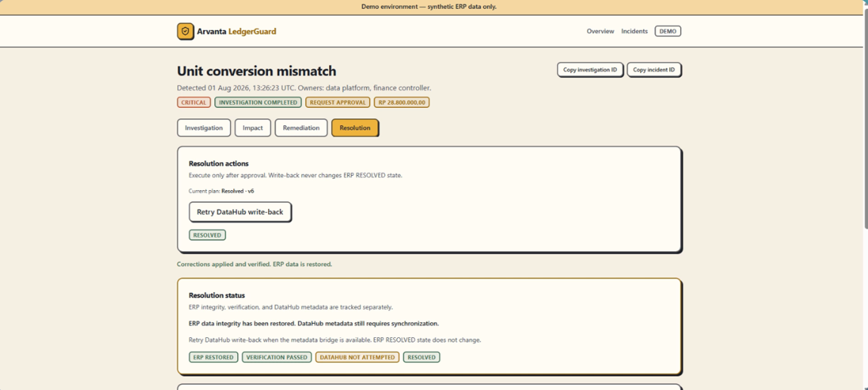Image resolution: width=868 pixels, height=390 pixels.
Task: Click the Resolution actions heading
Action: [219, 164]
